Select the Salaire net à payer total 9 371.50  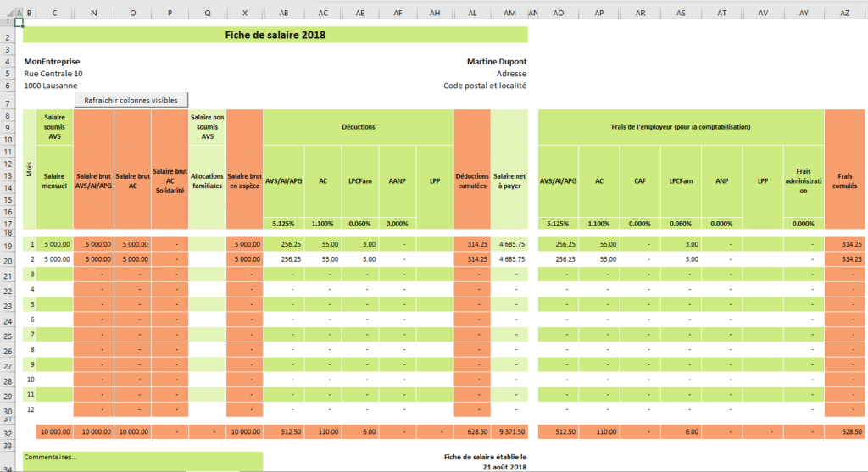tap(509, 432)
